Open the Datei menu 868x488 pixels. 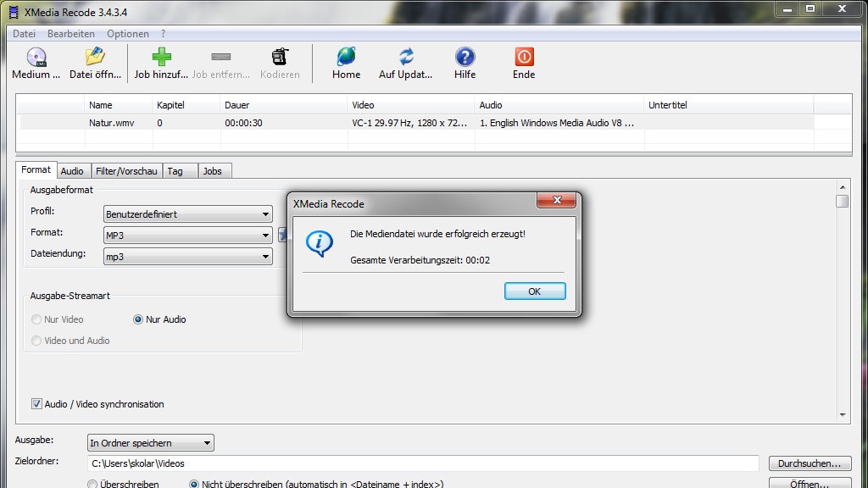(24, 34)
